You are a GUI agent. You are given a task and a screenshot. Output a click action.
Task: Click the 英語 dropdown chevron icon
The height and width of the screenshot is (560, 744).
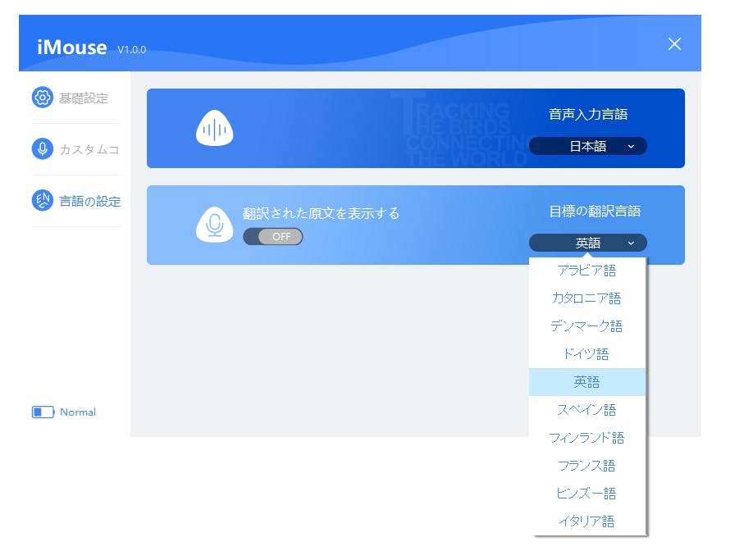(630, 243)
